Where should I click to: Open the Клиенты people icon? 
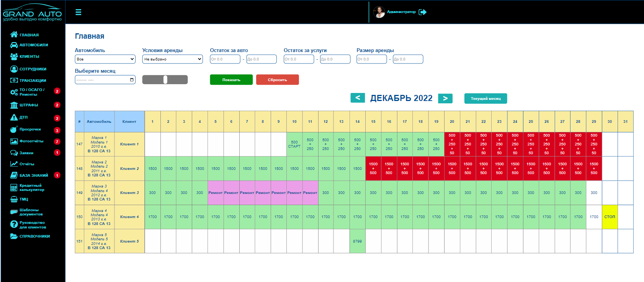[14, 56]
